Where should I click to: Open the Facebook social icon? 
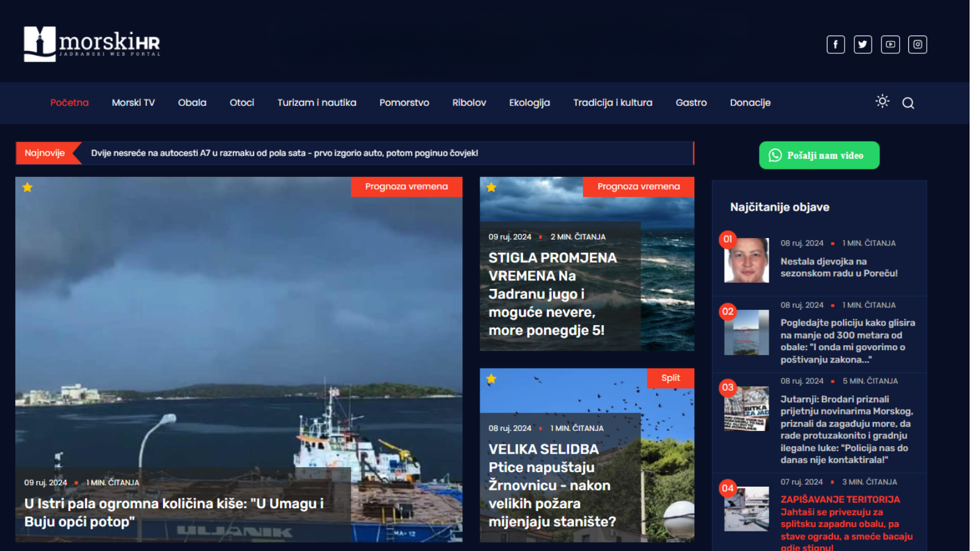[835, 45]
